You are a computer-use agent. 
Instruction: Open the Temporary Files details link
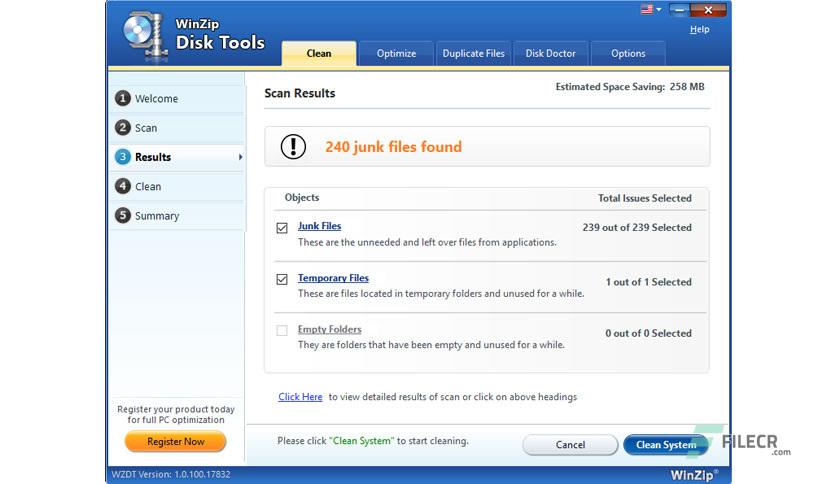click(x=333, y=278)
